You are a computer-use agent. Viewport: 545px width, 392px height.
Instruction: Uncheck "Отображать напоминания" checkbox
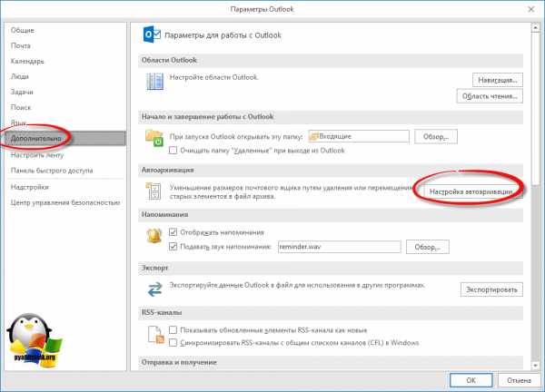pos(173,232)
